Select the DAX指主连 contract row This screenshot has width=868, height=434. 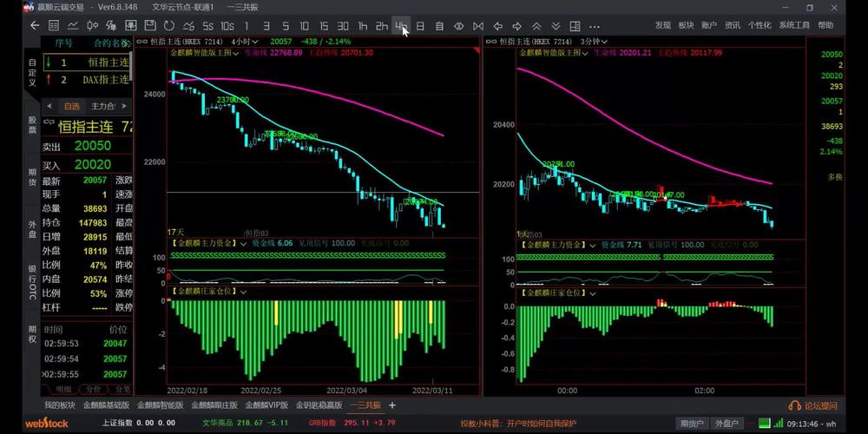(x=87, y=80)
